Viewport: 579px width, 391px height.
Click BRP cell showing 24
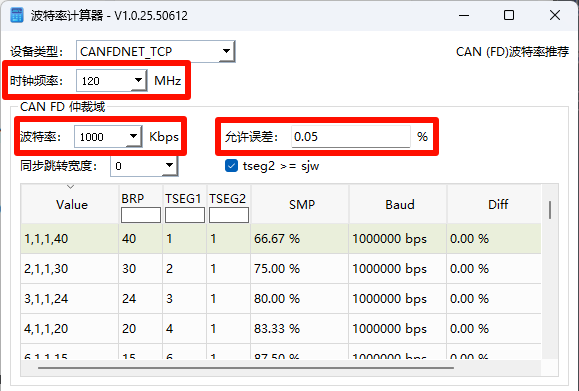[140, 298]
